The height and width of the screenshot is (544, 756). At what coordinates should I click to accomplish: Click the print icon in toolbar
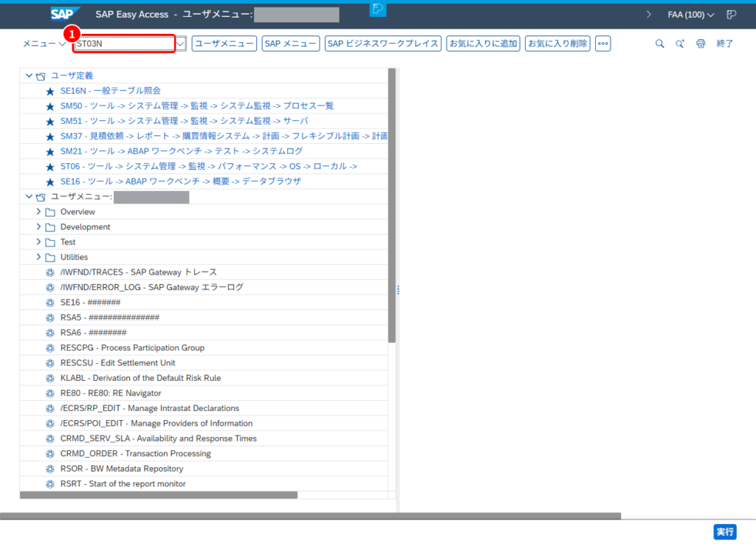tap(701, 44)
